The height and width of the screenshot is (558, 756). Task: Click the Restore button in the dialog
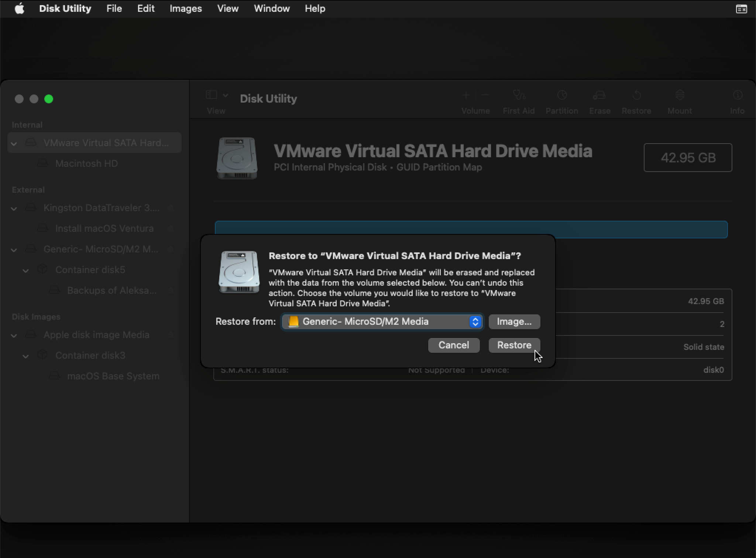click(514, 345)
